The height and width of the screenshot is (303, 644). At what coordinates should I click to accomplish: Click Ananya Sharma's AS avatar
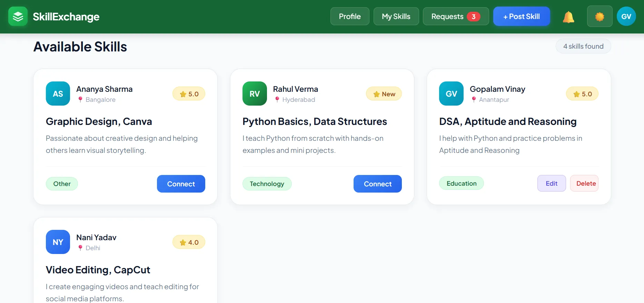point(58,94)
